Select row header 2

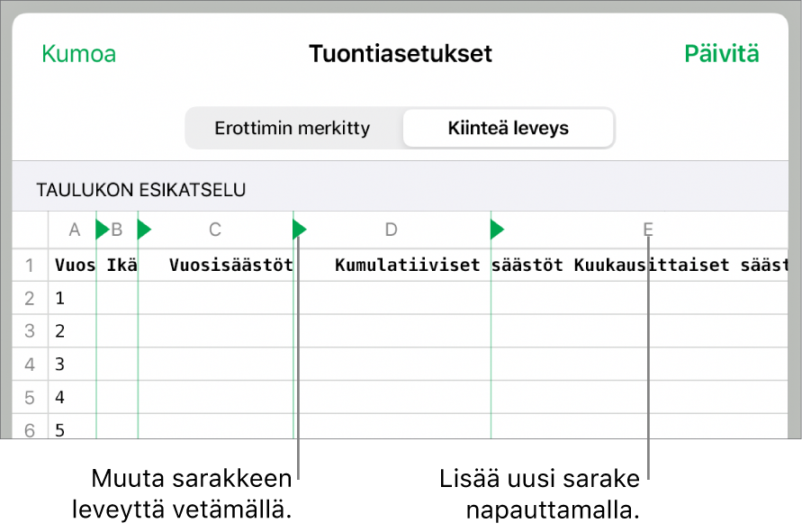(30, 298)
